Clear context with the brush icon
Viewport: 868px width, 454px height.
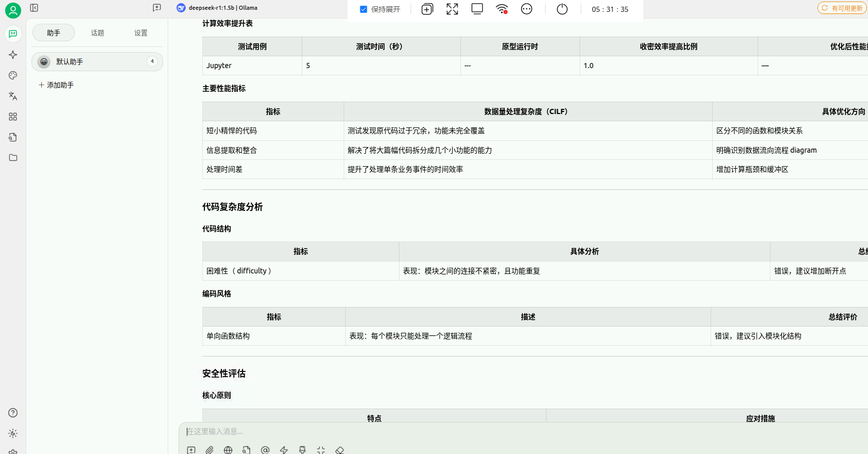[302, 450]
